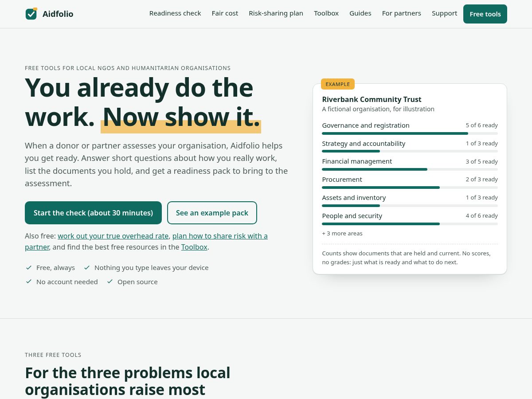Click 'Procurement' label in example card
The height and width of the screenshot is (399, 532).
coord(342,179)
